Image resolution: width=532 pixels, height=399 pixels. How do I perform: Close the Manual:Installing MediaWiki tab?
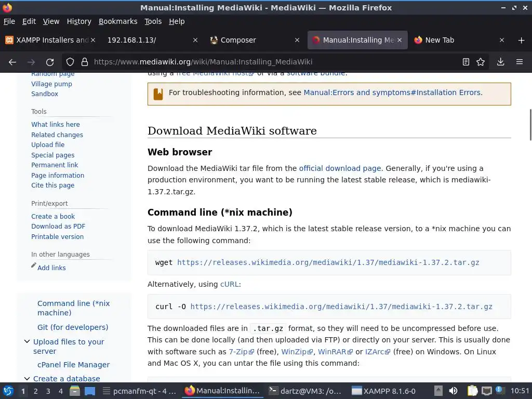(x=400, y=40)
